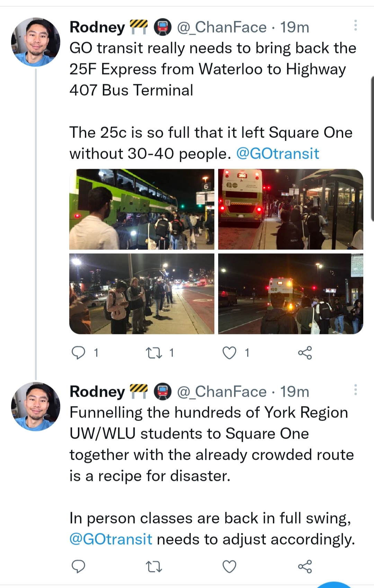Open Rodney's avatar on second tweet
The image size is (374, 588).
tap(36, 406)
